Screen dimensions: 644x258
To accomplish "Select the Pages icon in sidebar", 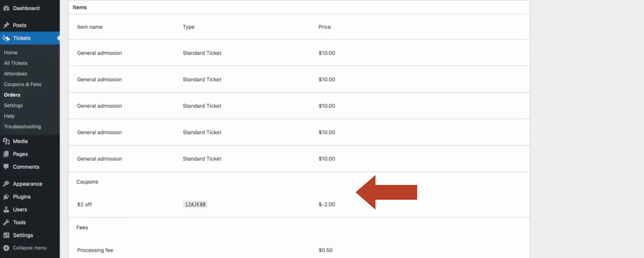I will (6, 154).
